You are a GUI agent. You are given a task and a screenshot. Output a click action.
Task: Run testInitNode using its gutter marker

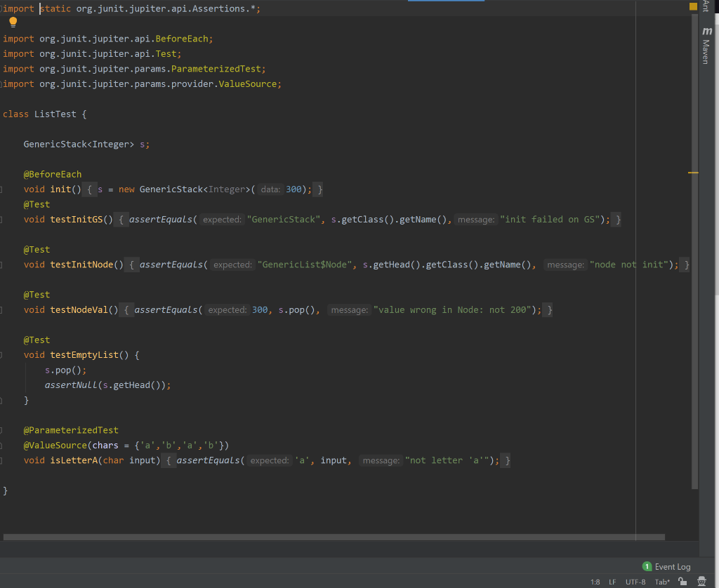coord(2,265)
